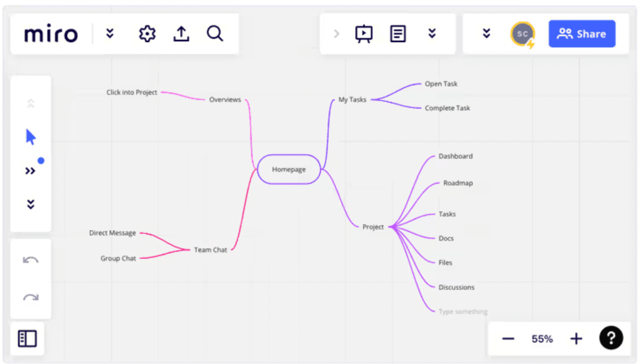Undo the last action
Viewport: 640px width, 364px height.
click(30, 259)
